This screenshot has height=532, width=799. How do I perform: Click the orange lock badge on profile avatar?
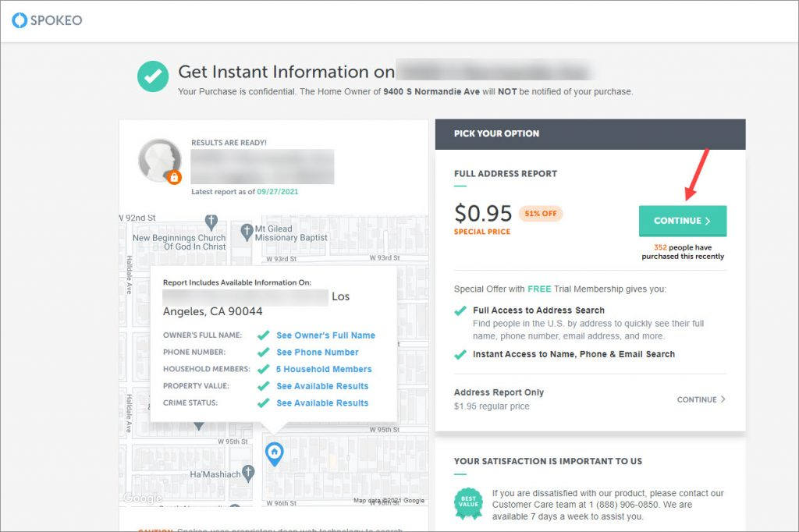(x=174, y=177)
